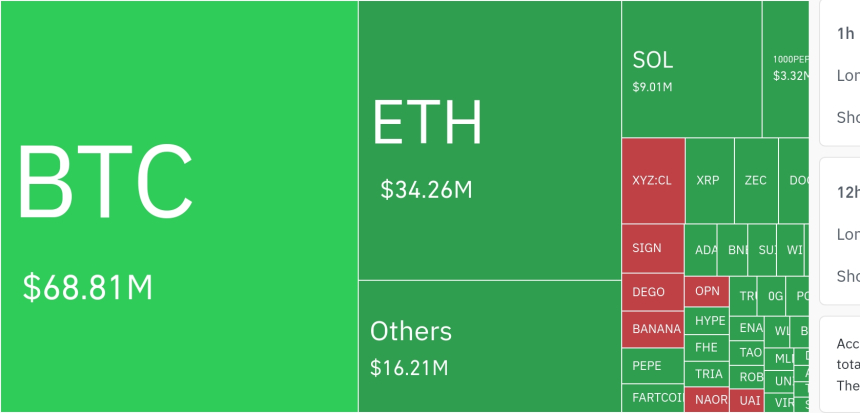This screenshot has width=860, height=413.
Task: Click the red SIGN tile
Action: click(653, 248)
